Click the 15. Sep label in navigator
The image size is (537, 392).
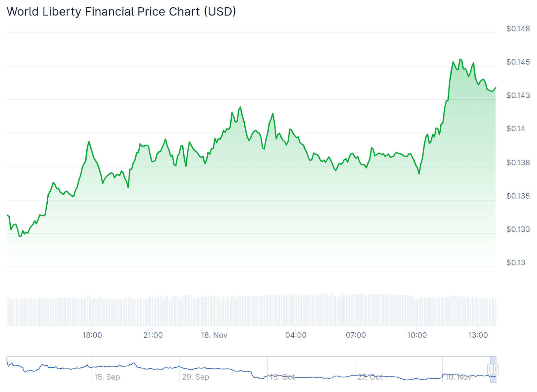(107, 377)
